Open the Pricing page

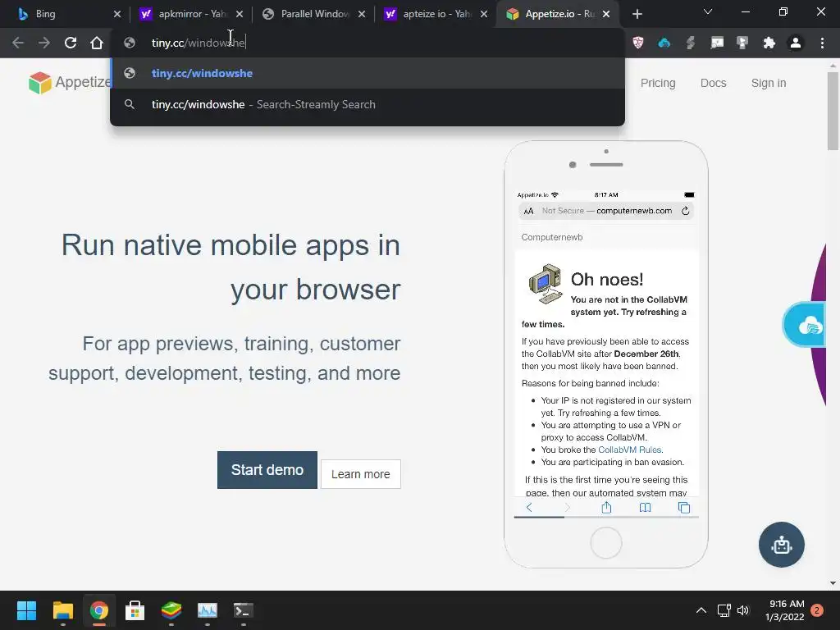click(658, 83)
